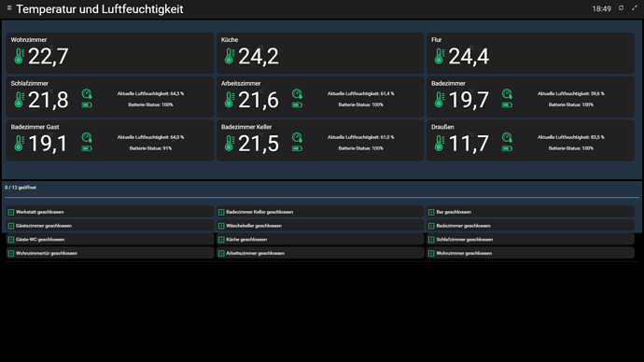The height and width of the screenshot is (362, 644).
Task: Open Gäste-WC geschlossen window entry
Action: [x=109, y=239]
